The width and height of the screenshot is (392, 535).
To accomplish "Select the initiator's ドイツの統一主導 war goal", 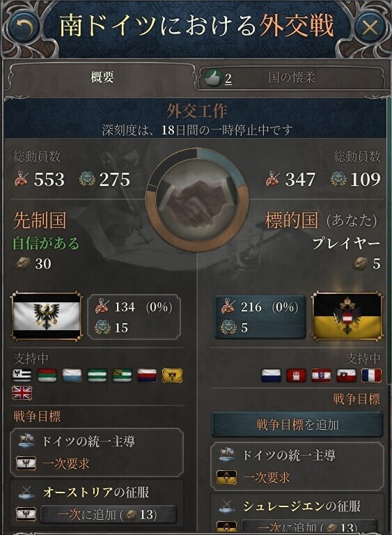I will click(97, 452).
